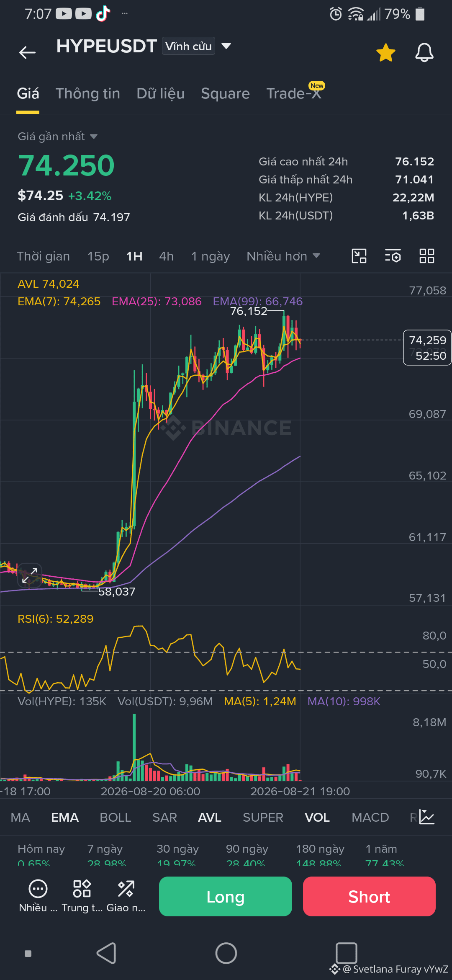Tap the 76,152 high price marker
The width and height of the screenshot is (452, 980).
pyautogui.click(x=249, y=311)
